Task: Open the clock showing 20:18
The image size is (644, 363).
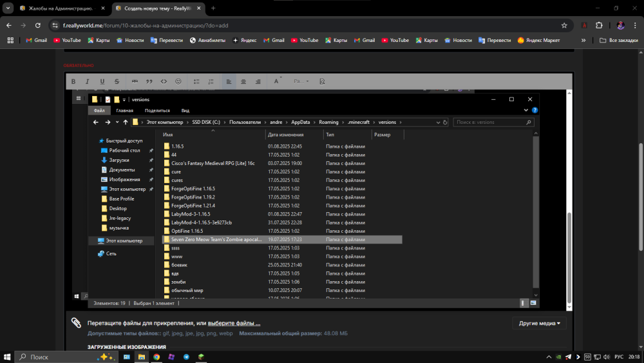Action: [634, 357]
